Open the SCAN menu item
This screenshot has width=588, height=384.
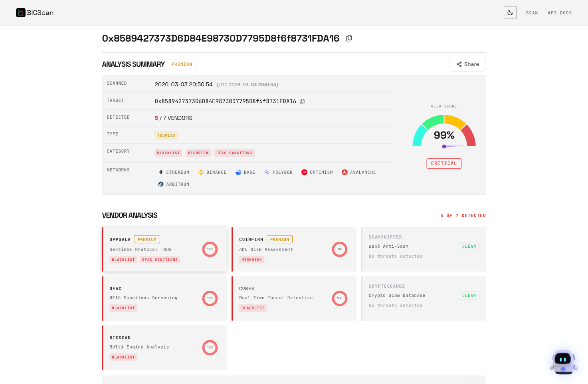pos(532,12)
